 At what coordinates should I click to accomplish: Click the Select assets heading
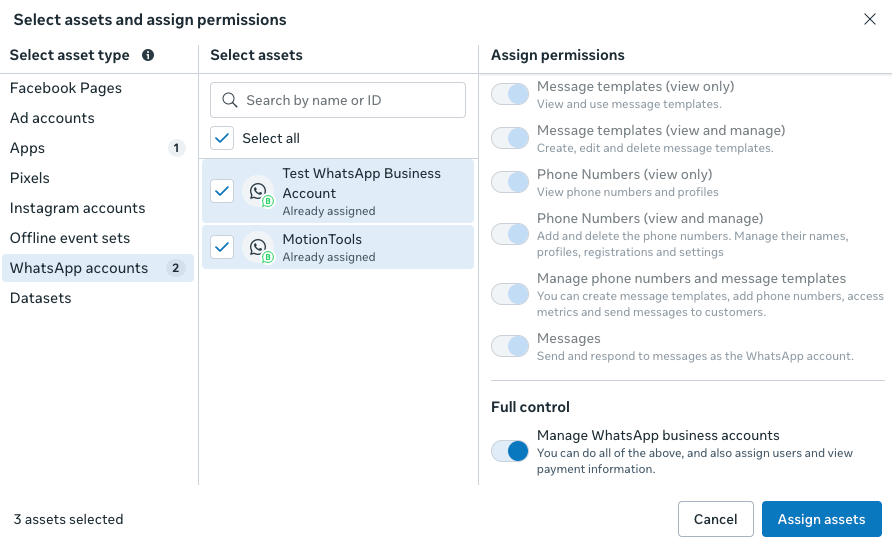257,55
